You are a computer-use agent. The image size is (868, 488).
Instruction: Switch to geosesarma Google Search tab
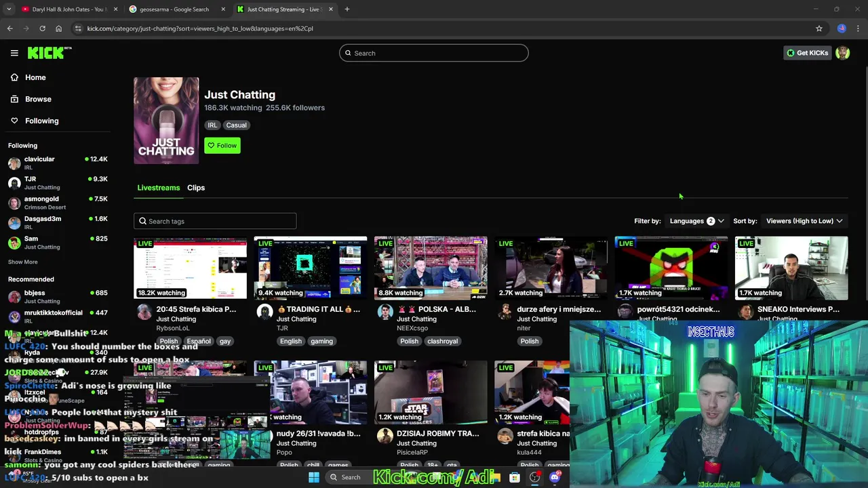click(176, 9)
